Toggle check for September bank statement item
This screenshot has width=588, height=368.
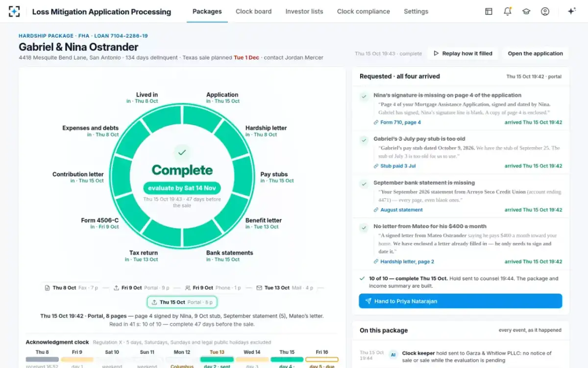pos(364,184)
